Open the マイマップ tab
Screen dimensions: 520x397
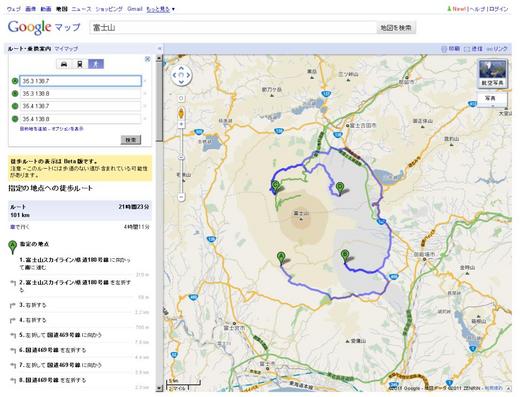click(x=66, y=49)
